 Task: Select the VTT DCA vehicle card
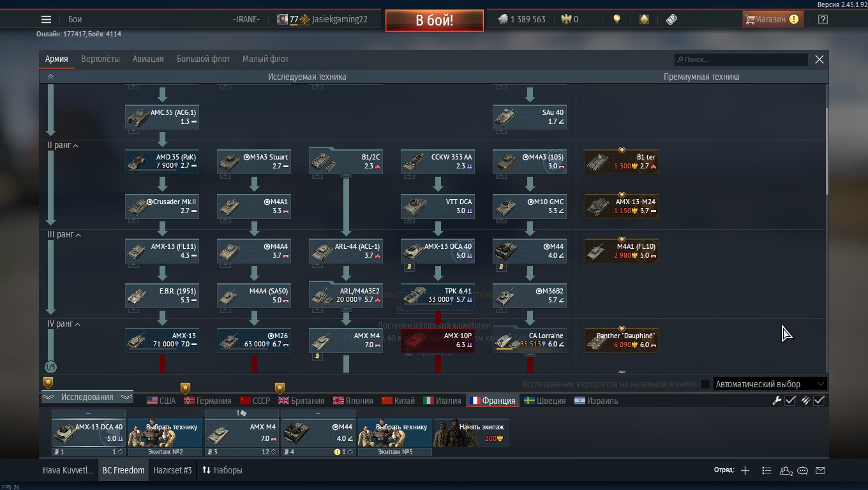(x=438, y=206)
